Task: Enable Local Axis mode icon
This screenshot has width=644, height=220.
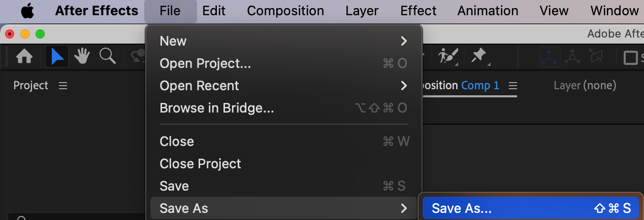Action: point(550,57)
